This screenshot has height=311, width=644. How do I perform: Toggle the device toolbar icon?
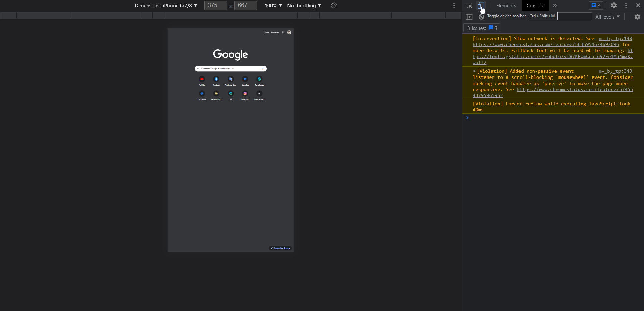pyautogui.click(x=481, y=5)
